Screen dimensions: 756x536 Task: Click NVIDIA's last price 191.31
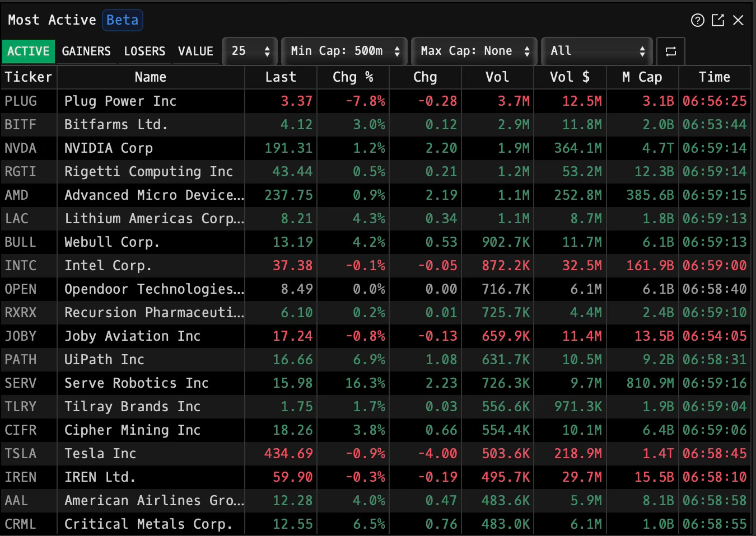click(x=288, y=148)
